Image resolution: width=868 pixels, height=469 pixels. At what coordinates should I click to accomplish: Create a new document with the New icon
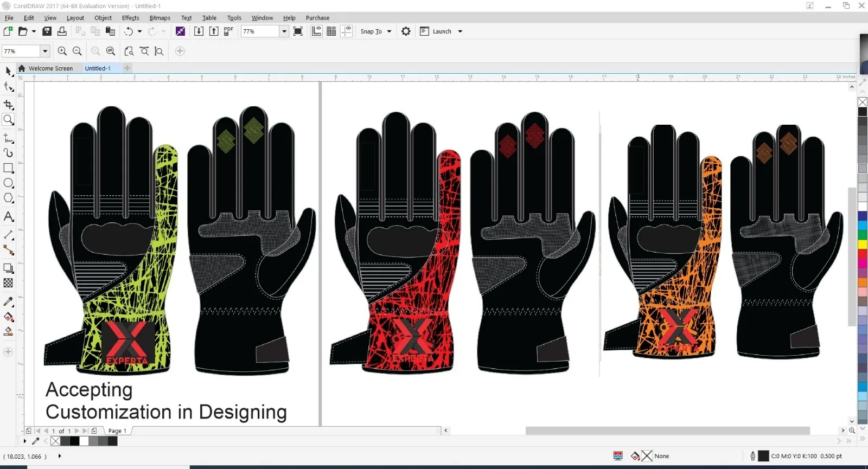(8, 31)
